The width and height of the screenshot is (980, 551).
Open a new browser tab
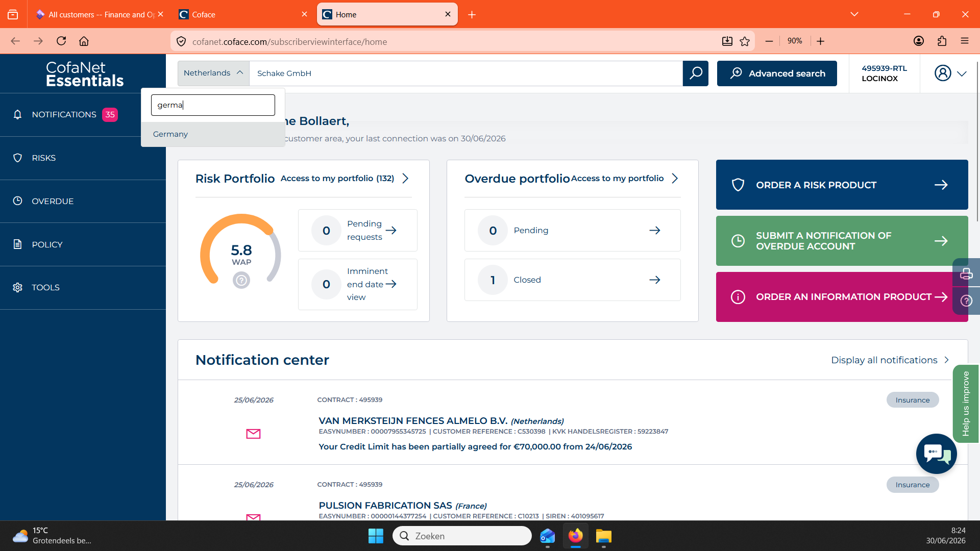(x=472, y=15)
